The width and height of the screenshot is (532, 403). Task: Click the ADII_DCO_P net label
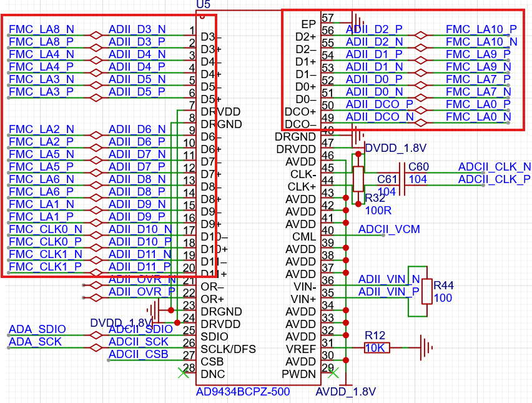point(379,104)
